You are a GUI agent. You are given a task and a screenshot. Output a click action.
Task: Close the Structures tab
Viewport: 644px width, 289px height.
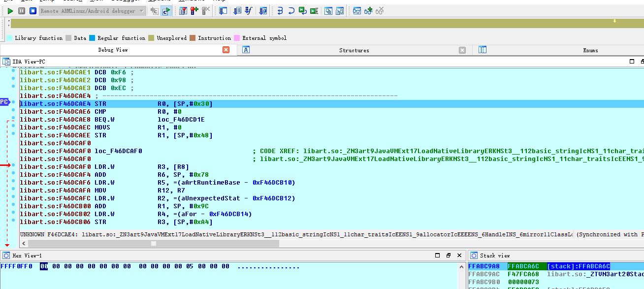coord(462,50)
